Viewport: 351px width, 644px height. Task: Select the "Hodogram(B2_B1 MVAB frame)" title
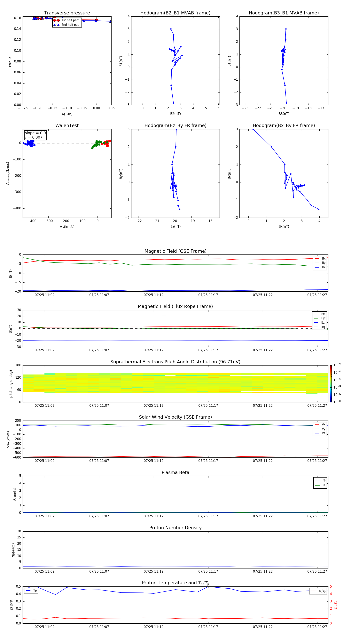click(175, 13)
